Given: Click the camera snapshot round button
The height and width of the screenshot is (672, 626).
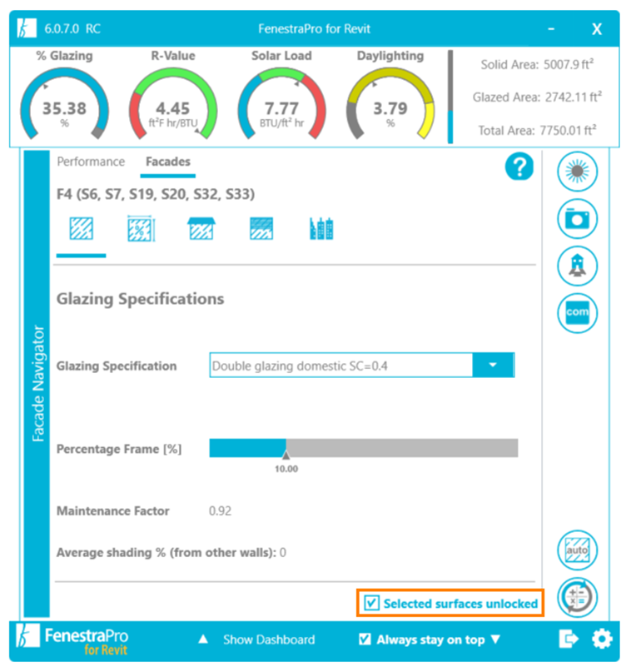Looking at the screenshot, I should point(577,218).
